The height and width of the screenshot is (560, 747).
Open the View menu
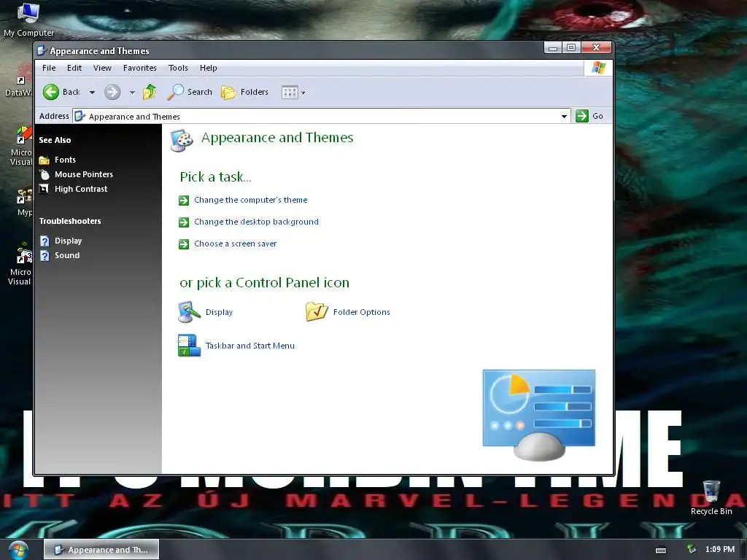(102, 68)
